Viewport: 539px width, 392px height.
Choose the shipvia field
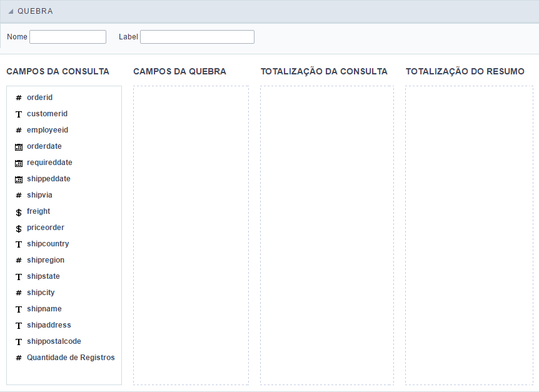coord(39,195)
